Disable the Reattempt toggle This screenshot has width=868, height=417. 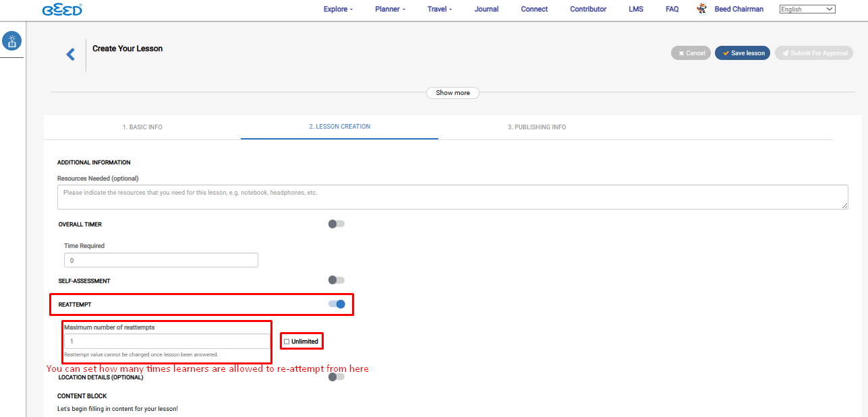coord(337,304)
